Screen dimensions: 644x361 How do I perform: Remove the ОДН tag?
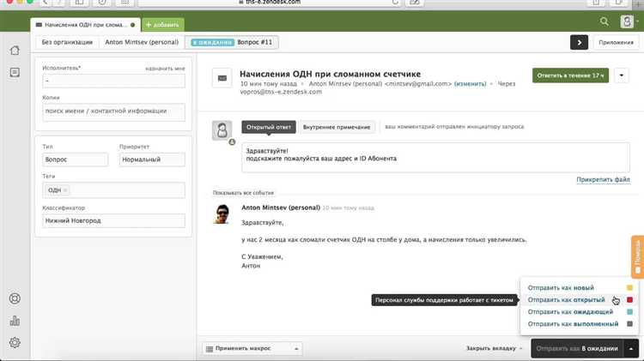(x=66, y=190)
